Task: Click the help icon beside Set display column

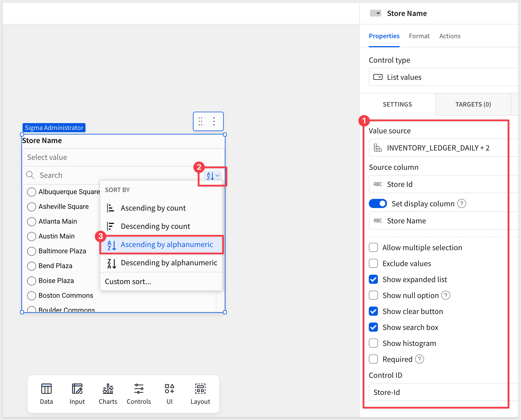Action: [461, 204]
